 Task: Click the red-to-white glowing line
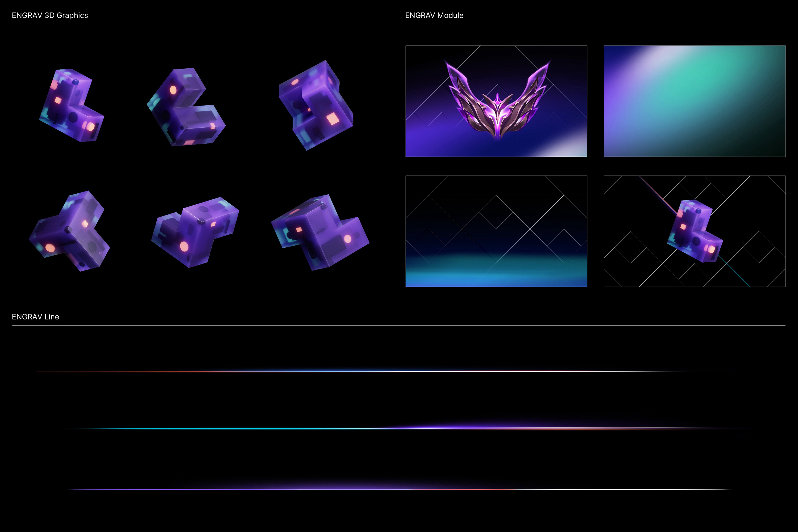click(x=373, y=372)
